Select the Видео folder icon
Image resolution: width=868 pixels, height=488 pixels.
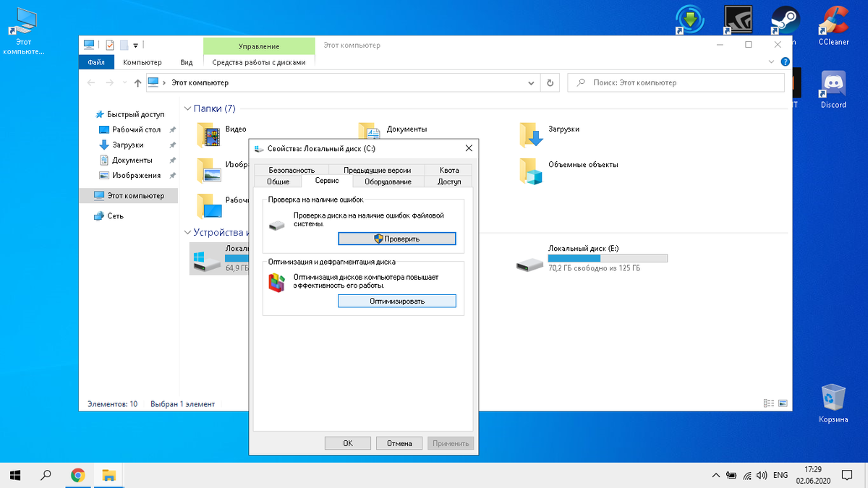pos(210,135)
